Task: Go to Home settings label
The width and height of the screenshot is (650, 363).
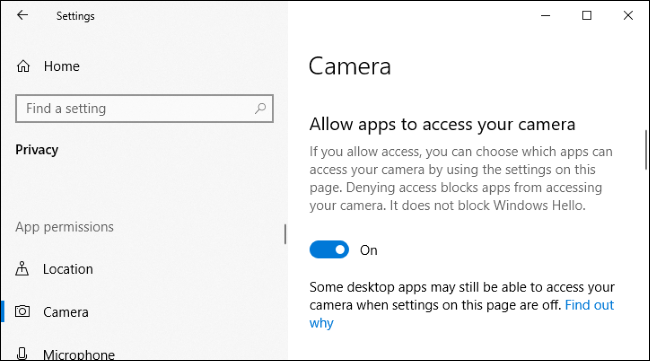Action: pyautogui.click(x=62, y=66)
